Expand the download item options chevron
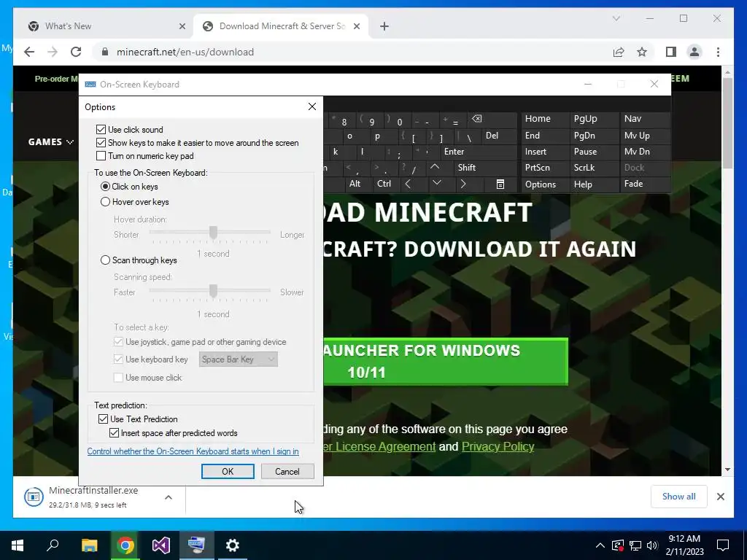Viewport: 747px width, 560px height. point(169,497)
